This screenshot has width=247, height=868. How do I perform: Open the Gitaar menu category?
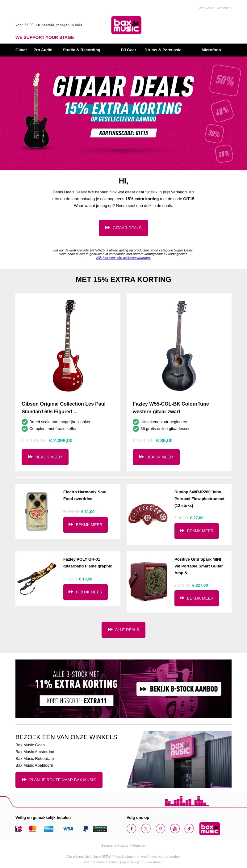coord(21,50)
